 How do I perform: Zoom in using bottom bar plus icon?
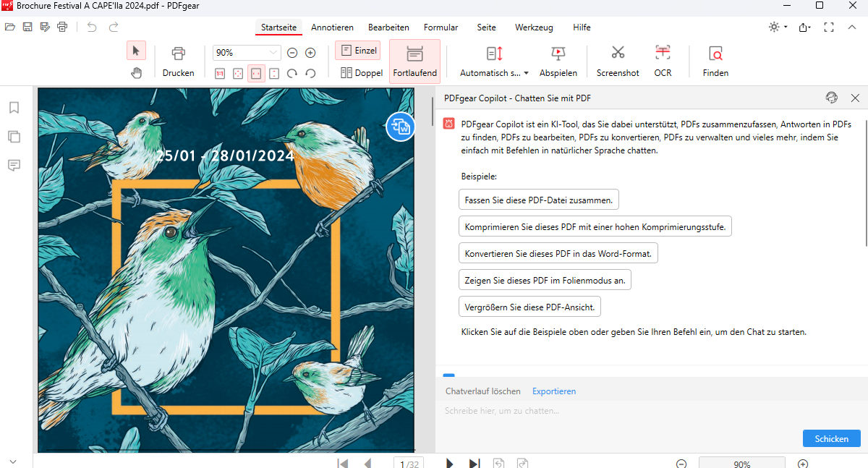[802, 464]
